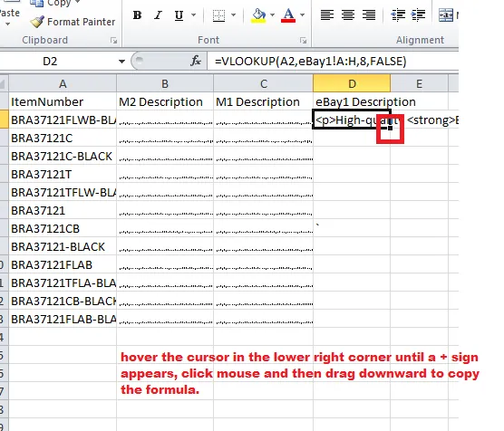
Task: Align text left
Action: click(327, 14)
